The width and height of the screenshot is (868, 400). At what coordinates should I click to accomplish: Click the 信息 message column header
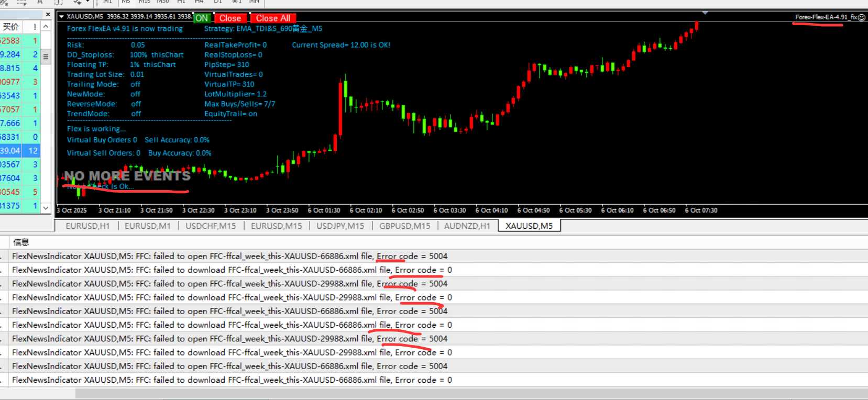pyautogui.click(x=21, y=242)
